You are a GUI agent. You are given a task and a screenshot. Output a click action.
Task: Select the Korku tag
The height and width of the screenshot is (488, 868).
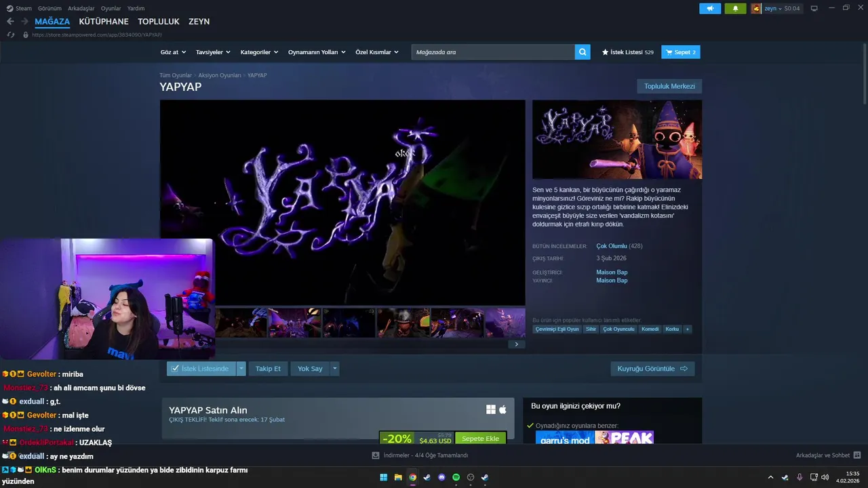672,329
